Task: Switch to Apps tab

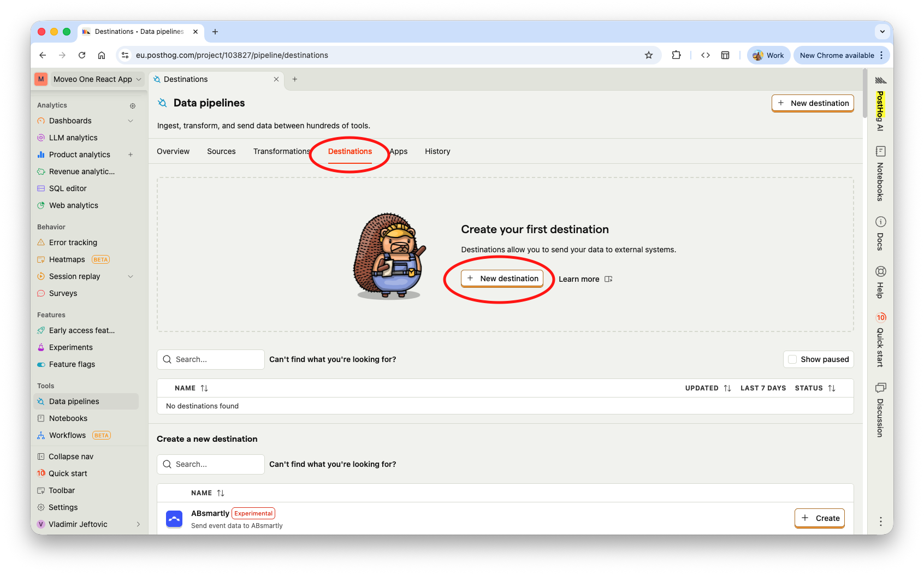Action: 399,151
